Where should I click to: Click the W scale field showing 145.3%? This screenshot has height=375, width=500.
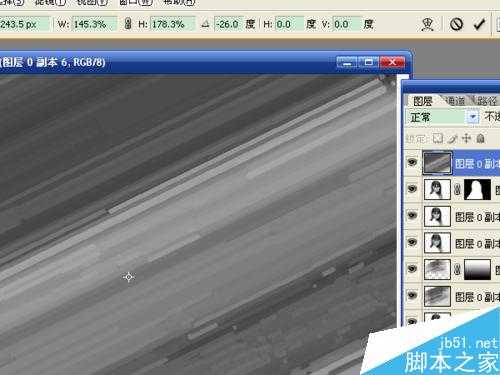point(94,24)
